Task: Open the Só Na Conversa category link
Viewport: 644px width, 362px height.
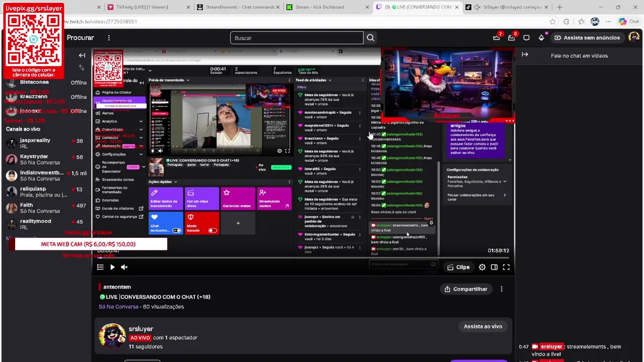Action: click(x=118, y=307)
